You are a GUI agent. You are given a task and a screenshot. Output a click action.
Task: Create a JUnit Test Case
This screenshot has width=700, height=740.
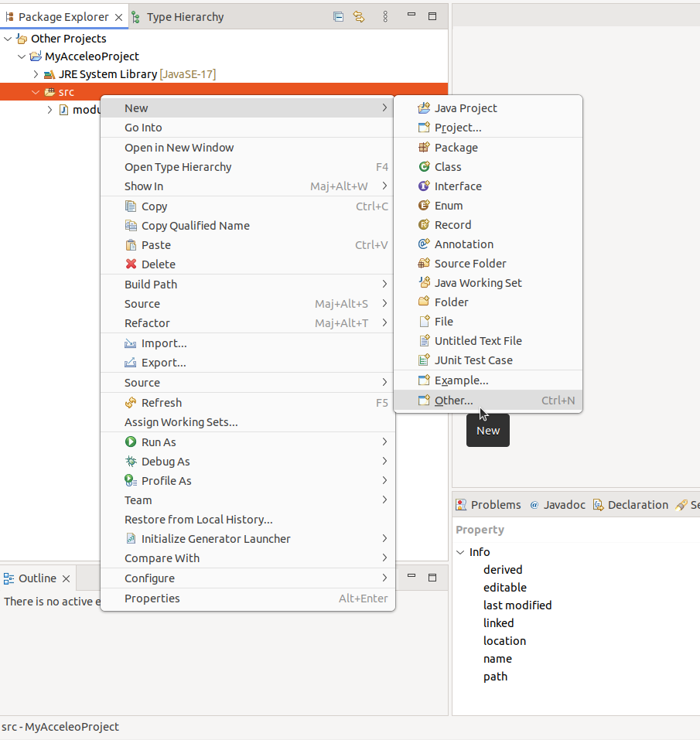(x=473, y=360)
